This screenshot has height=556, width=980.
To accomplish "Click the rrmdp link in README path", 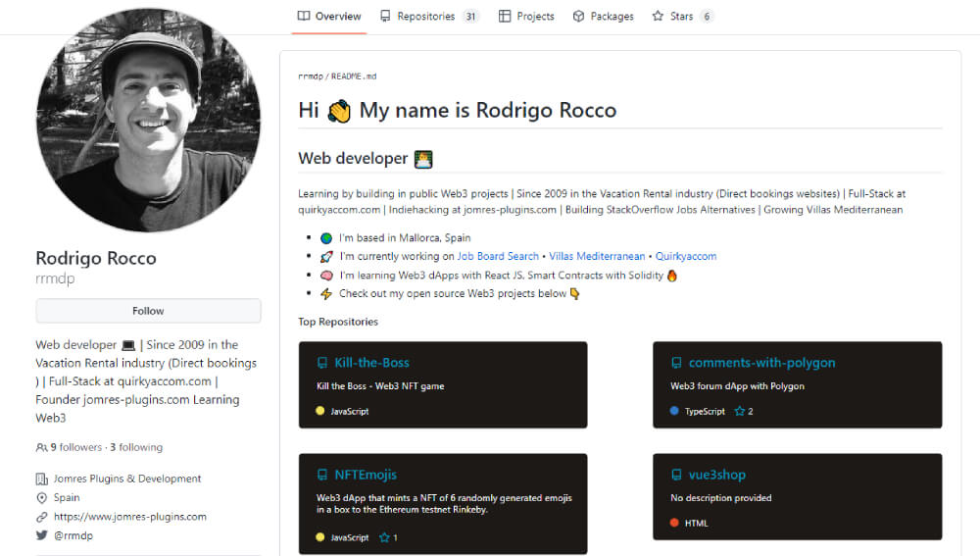I will [311, 76].
